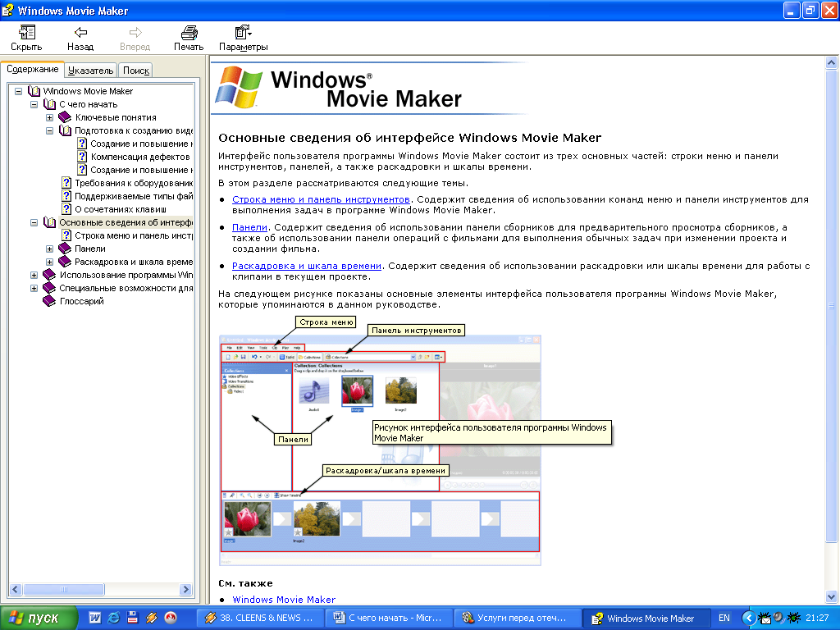Open the Раскадровка и шкала времени link

click(x=307, y=266)
